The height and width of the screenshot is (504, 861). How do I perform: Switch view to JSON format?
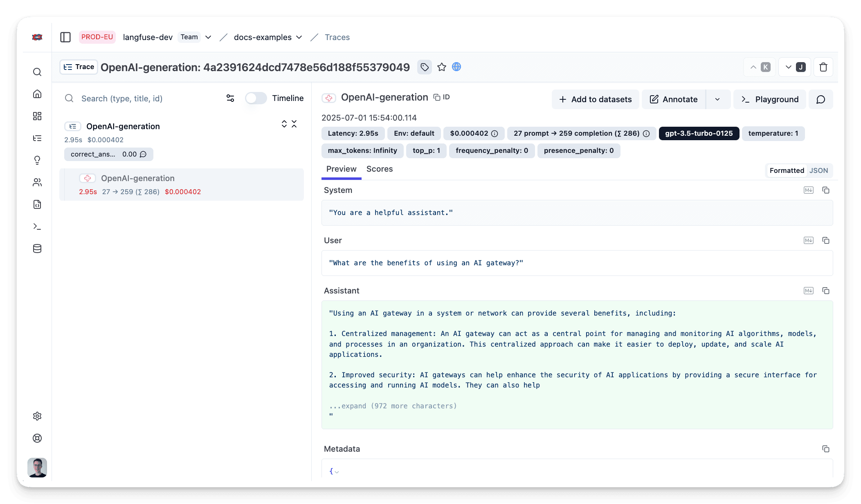click(818, 170)
